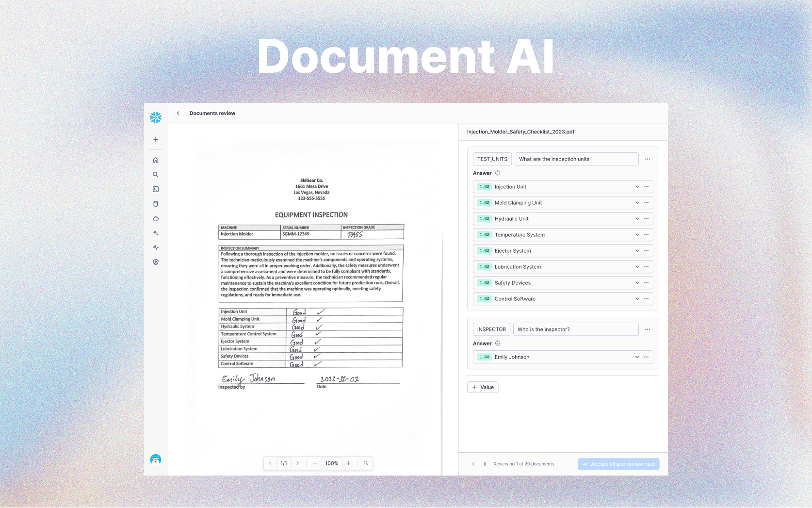The height and width of the screenshot is (508, 812).
Task: Open the ellipsis menu for Emily Johnson
Action: tap(646, 357)
